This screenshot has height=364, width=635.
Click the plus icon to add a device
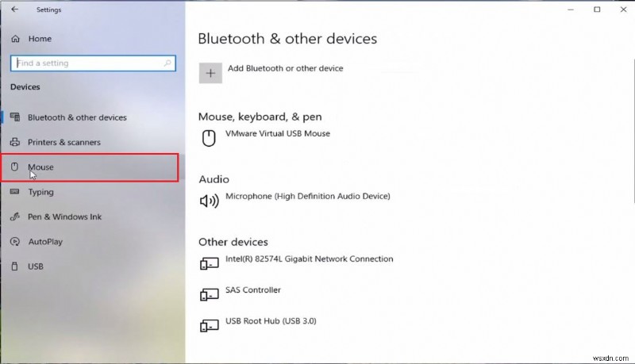coord(210,73)
